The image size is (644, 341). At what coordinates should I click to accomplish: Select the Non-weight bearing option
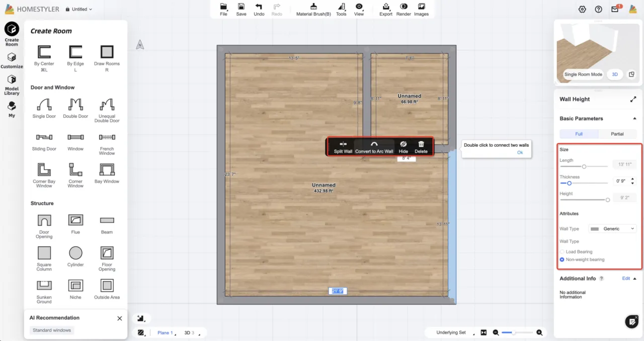[562, 260]
